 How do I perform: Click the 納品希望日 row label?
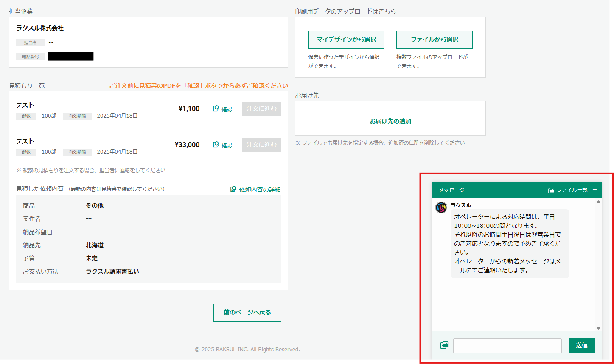38,232
